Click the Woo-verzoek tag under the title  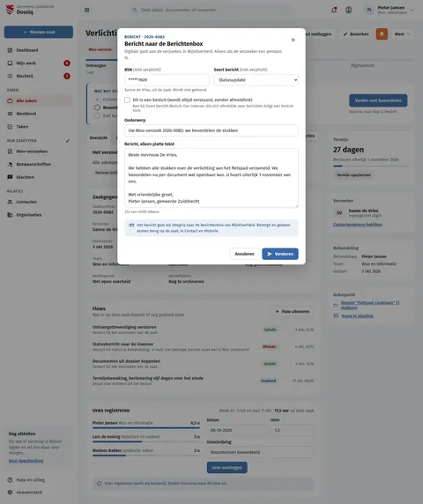pos(100,49)
